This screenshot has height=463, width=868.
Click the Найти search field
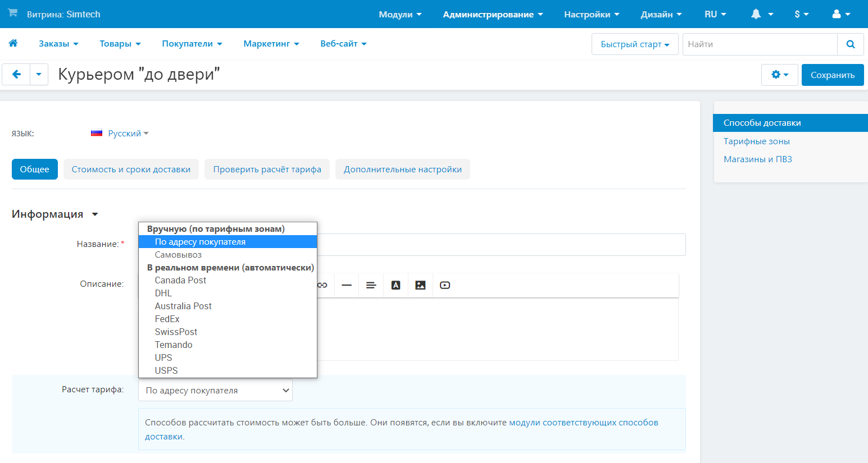[x=760, y=44]
